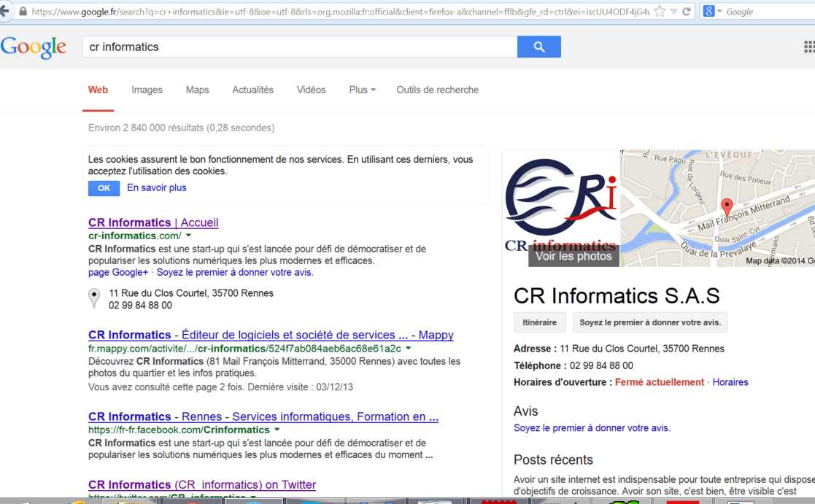Expand arrow next to fr.mappy.com URL
The width and height of the screenshot is (815, 504).
click(x=409, y=348)
